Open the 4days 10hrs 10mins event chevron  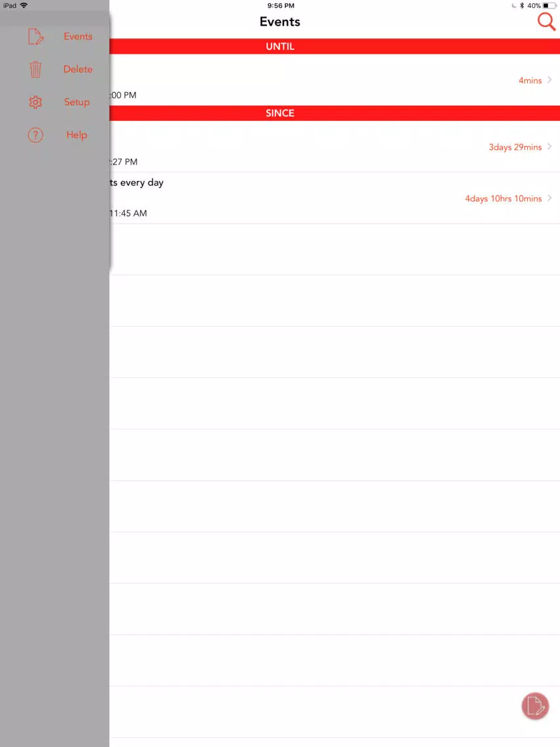[x=549, y=198]
